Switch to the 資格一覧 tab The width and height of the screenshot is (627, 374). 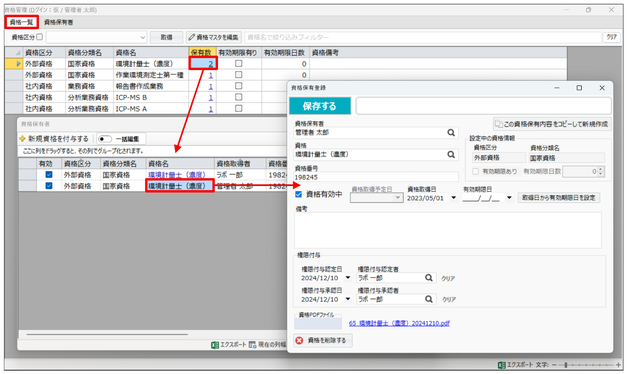pyautogui.click(x=22, y=22)
